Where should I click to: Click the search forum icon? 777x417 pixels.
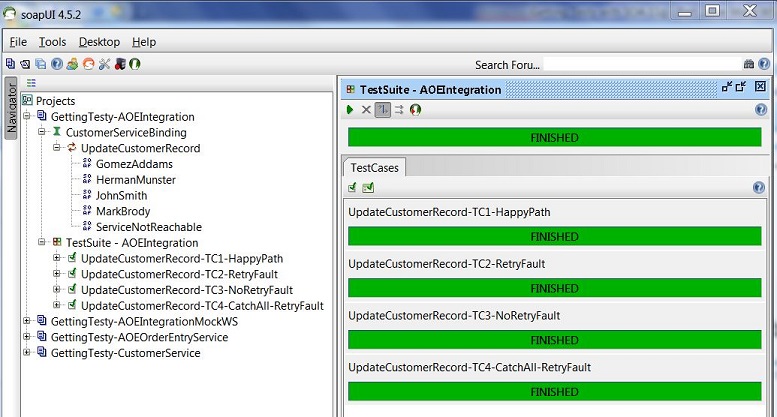point(749,64)
